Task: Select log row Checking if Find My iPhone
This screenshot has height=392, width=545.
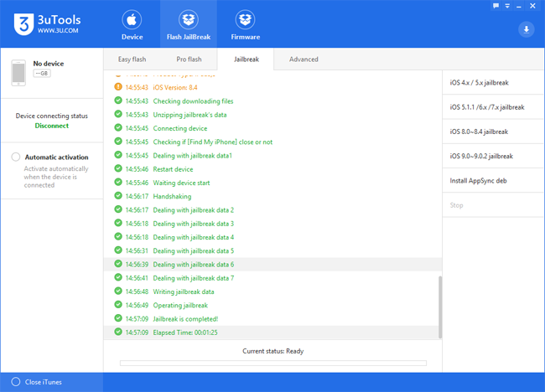Action: tap(272, 142)
